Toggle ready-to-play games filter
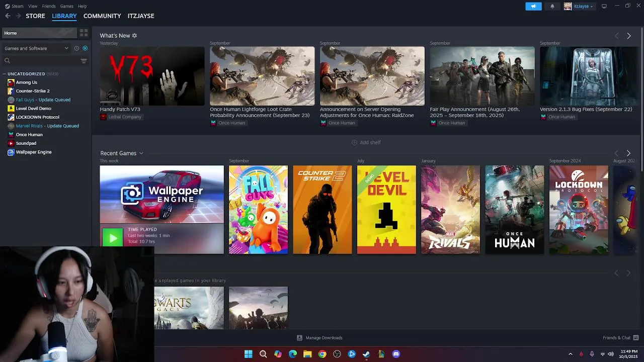The width and height of the screenshot is (644, 362). (85, 48)
